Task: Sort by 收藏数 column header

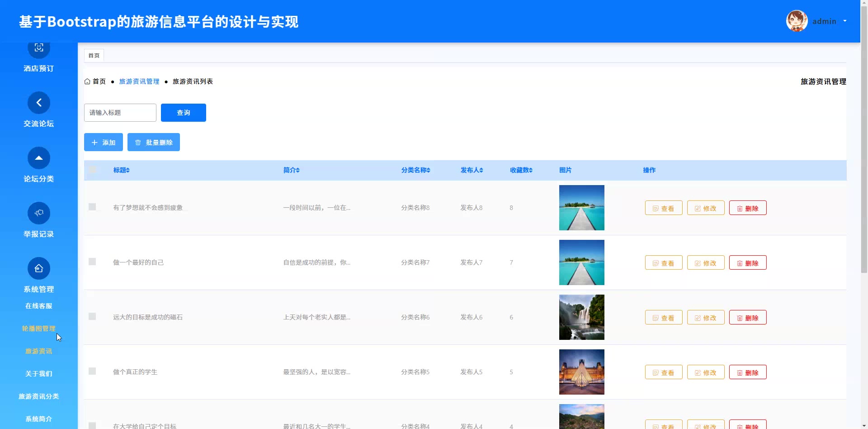Action: click(521, 170)
